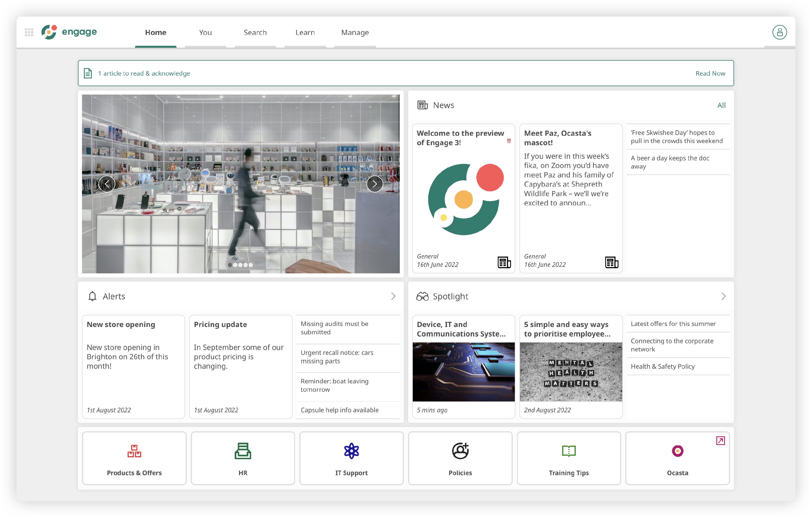Open the HR printer icon tile
This screenshot has width=812, height=518.
(243, 451)
